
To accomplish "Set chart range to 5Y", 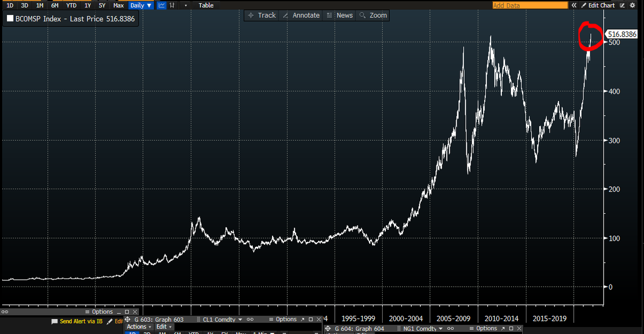I will 103,5.
